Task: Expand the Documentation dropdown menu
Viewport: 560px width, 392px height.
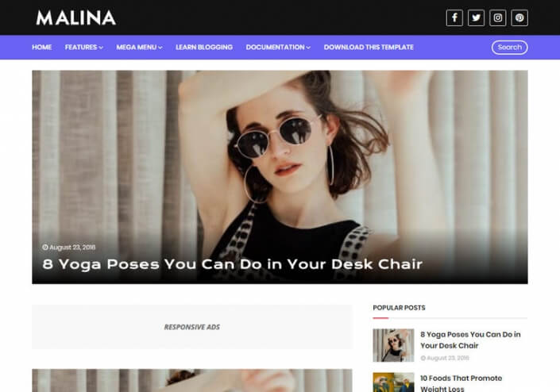Action: 278,47
